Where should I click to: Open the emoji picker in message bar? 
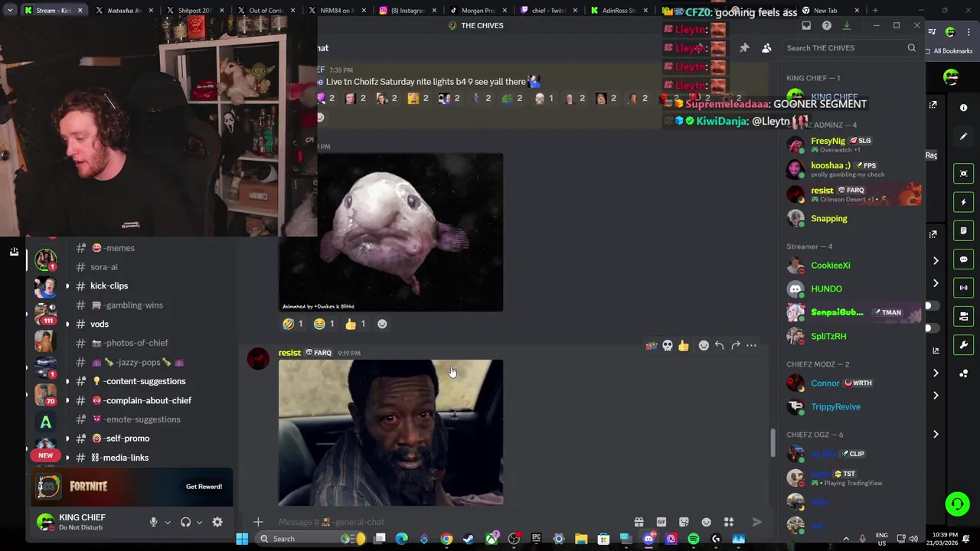[706, 522]
